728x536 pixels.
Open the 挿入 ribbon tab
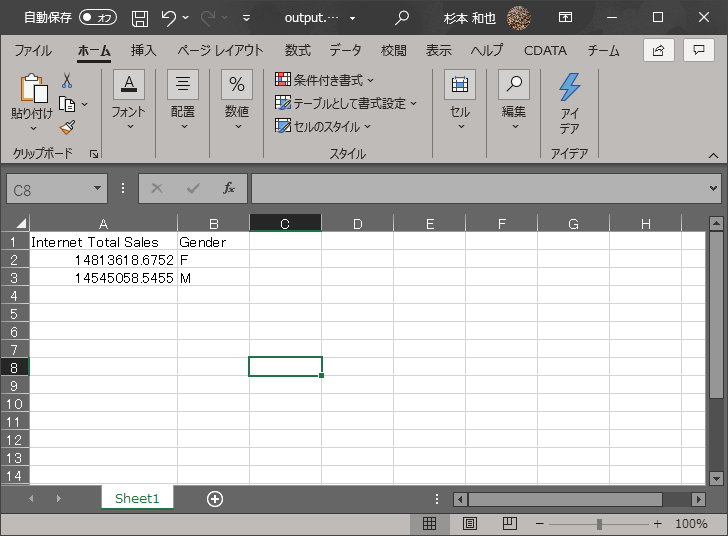[x=144, y=51]
